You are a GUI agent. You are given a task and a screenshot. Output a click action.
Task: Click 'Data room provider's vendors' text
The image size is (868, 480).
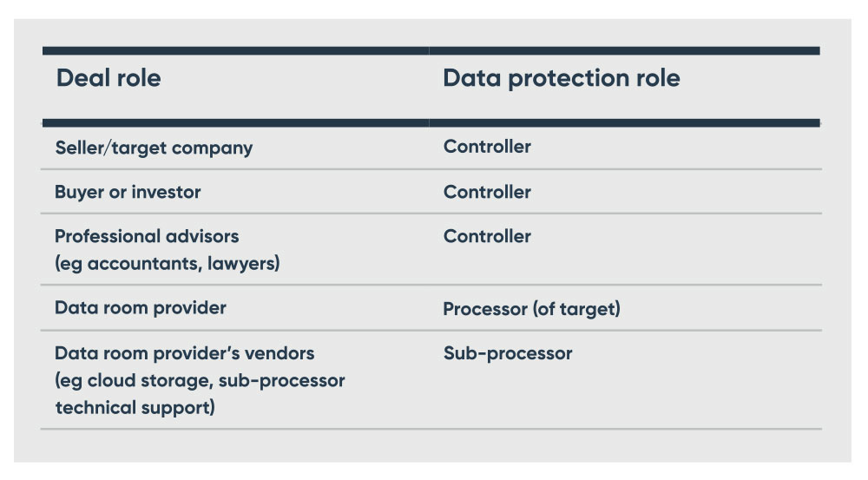pos(184,353)
